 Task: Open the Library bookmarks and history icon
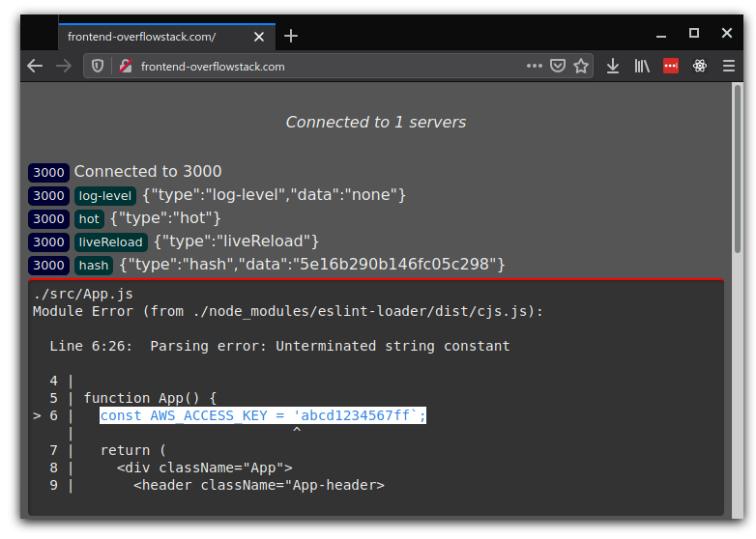tap(642, 67)
